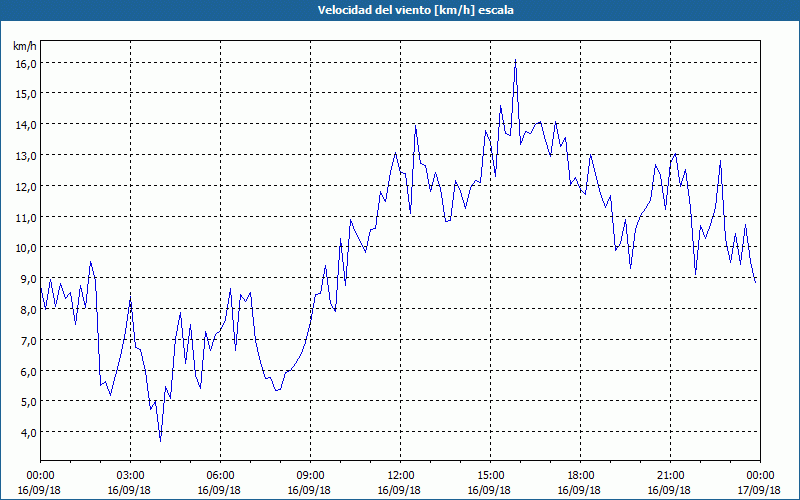Select the '18:00' time label
Image resolution: width=800 pixels, height=500 pixels.
580,476
